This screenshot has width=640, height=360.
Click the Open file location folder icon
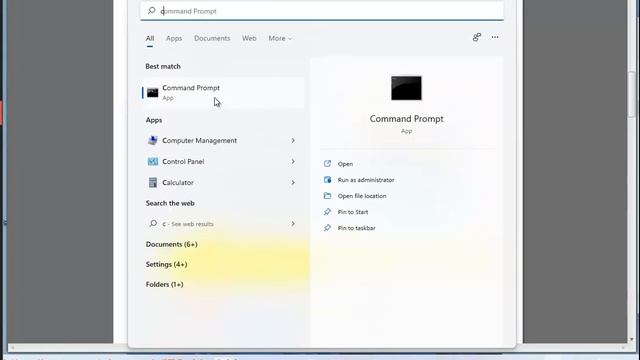pyautogui.click(x=327, y=196)
